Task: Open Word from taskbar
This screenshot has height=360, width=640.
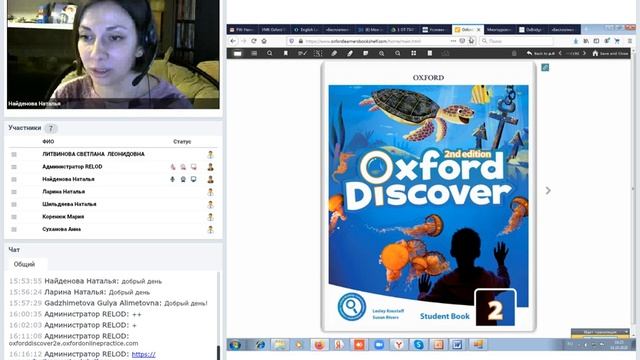Action: (458, 345)
